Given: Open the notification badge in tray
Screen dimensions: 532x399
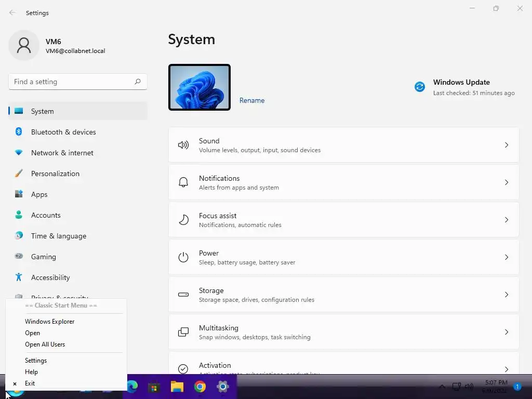Looking at the screenshot, I should tap(517, 387).
